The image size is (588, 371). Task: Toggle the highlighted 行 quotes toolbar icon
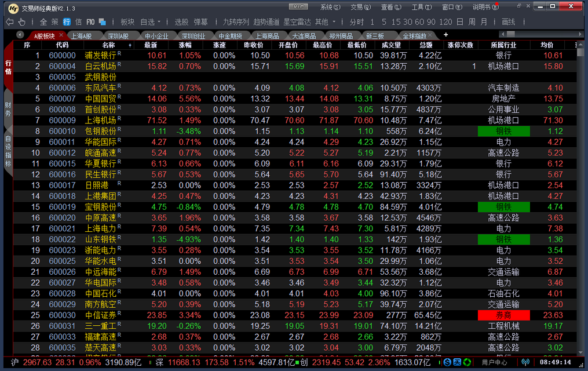67,22
